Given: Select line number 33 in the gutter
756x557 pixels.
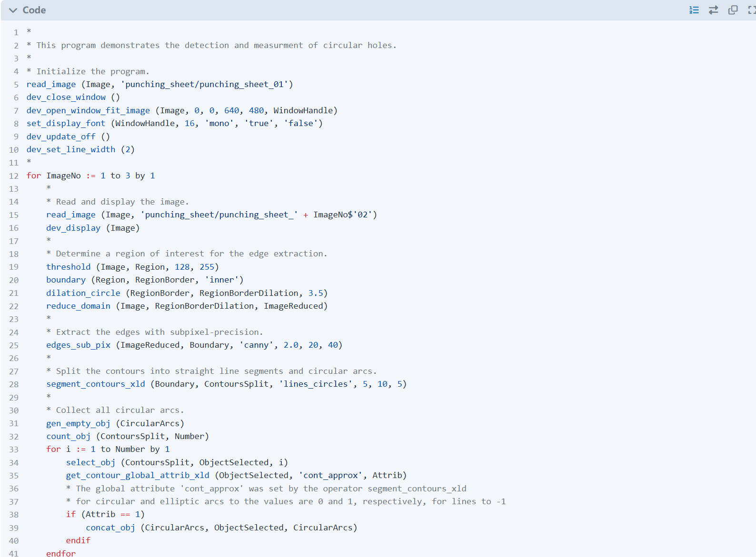Looking at the screenshot, I should [14, 450].
